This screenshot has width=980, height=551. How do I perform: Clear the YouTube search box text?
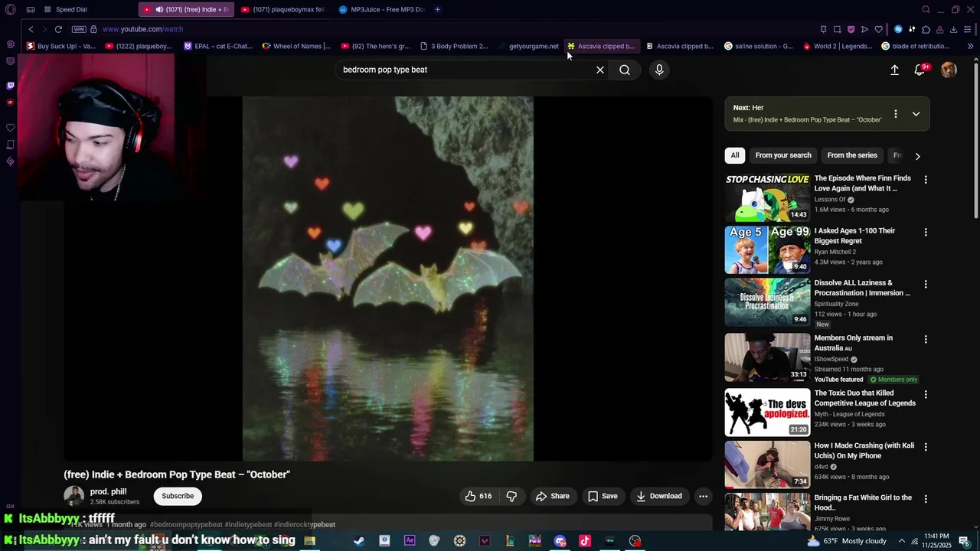pos(600,70)
